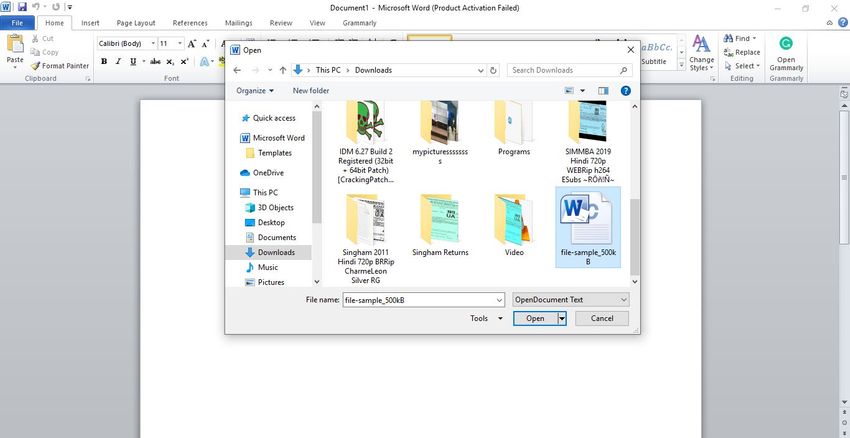Viewport: 850px width, 438px height.
Task: Click the Refresh button beside address bar
Action: 494,70
